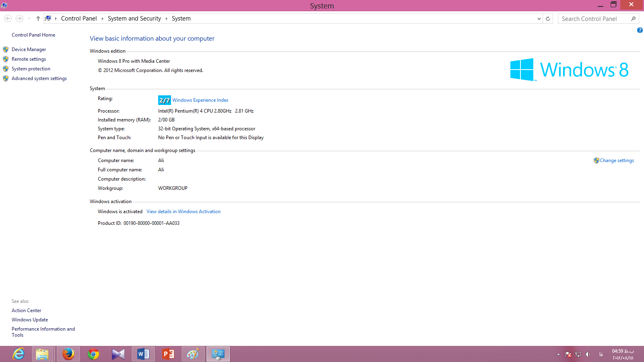Image resolution: width=644 pixels, height=362 pixels.
Task: Click the search magnifier icon
Action: [633, 19]
